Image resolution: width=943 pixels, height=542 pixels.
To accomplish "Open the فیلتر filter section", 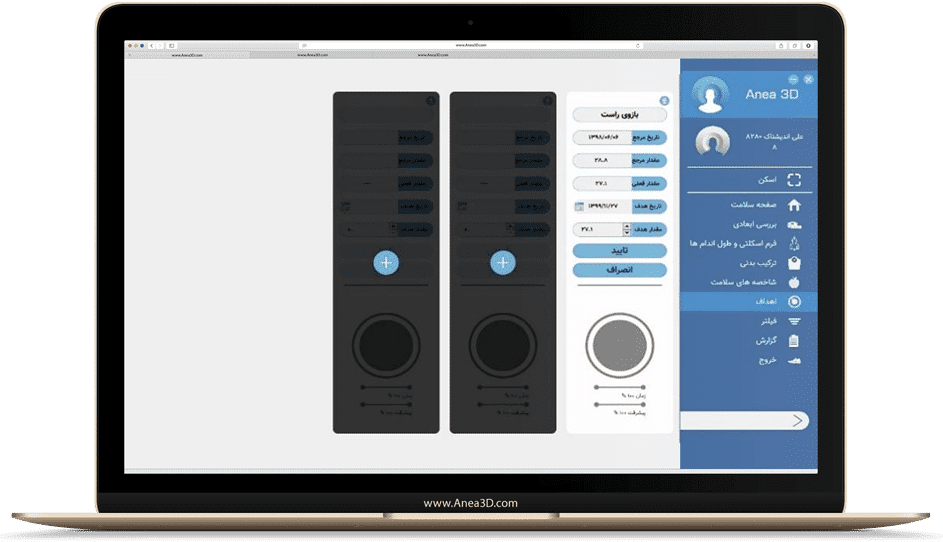I will pyautogui.click(x=749, y=321).
